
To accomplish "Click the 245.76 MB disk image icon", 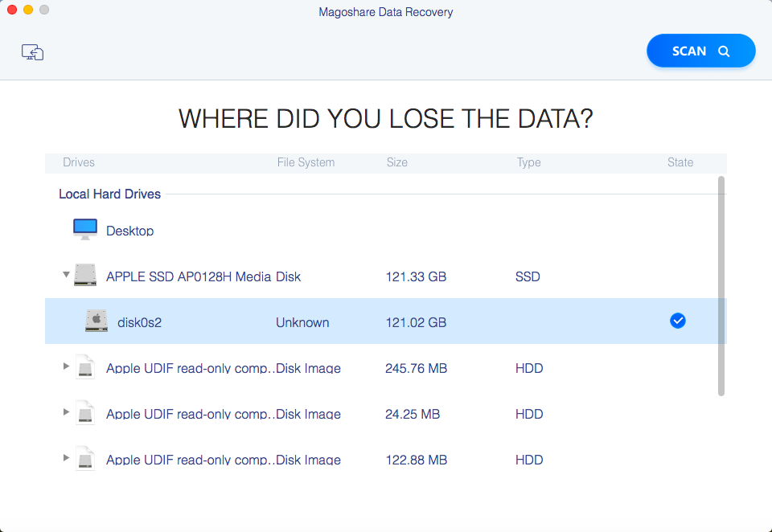I will point(85,368).
